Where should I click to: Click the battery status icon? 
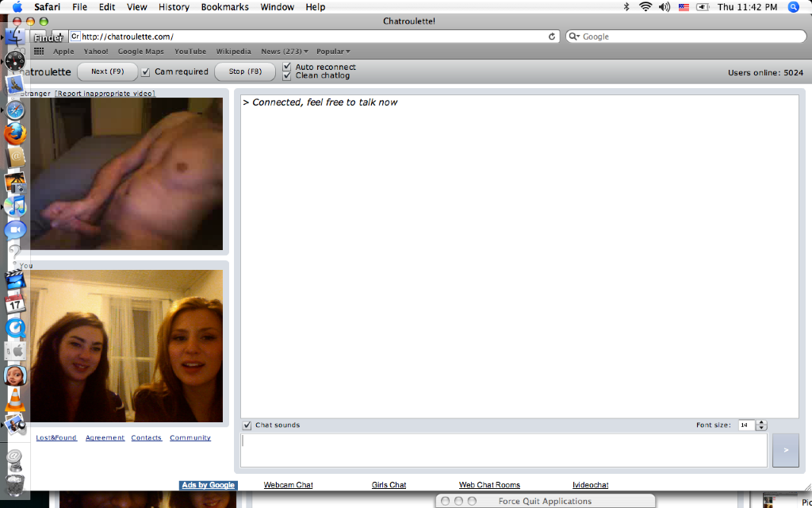pyautogui.click(x=703, y=6)
